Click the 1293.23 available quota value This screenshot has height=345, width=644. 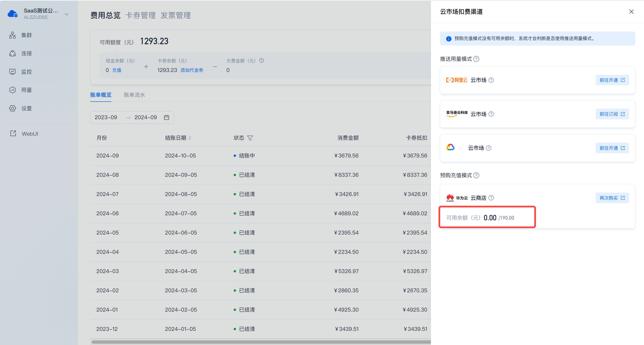point(154,41)
